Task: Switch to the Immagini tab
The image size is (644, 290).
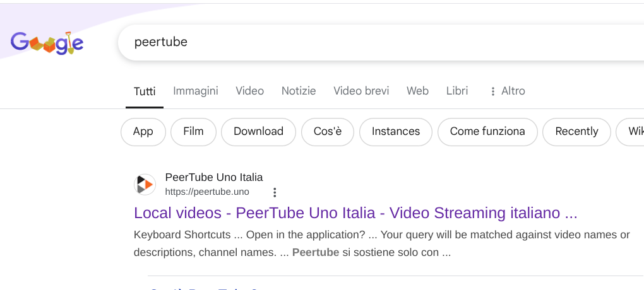Action: (196, 91)
